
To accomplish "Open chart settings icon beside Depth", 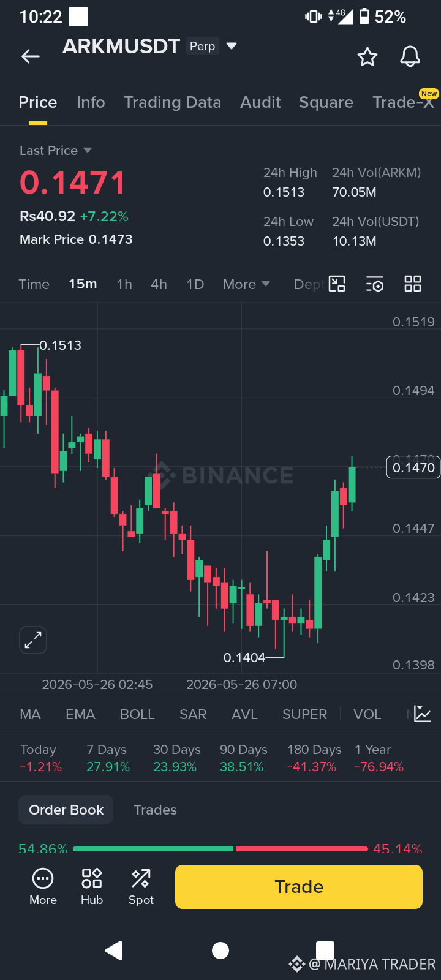I will pyautogui.click(x=375, y=284).
